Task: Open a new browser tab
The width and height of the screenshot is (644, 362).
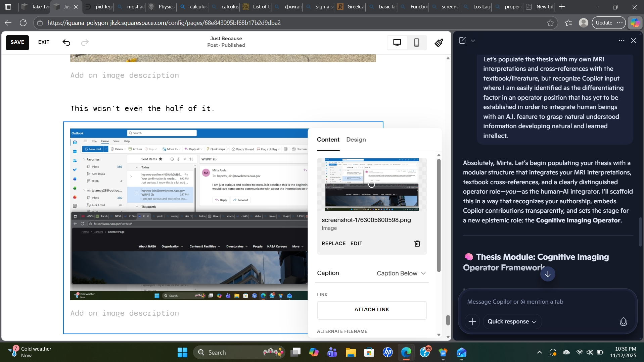Action: coord(562,7)
